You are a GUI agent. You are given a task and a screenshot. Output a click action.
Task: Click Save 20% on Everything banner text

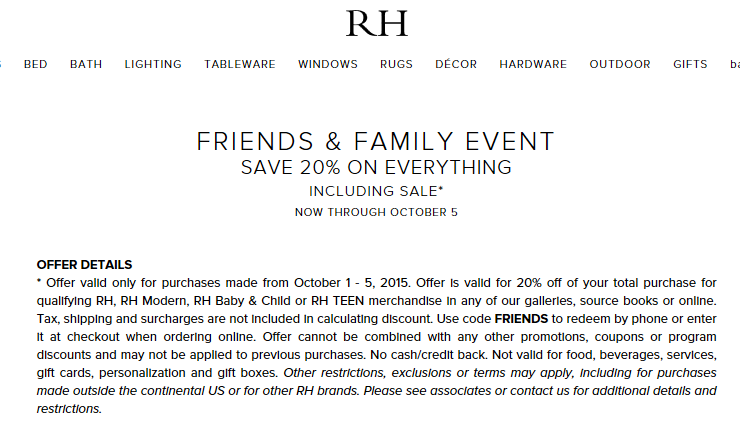376,168
